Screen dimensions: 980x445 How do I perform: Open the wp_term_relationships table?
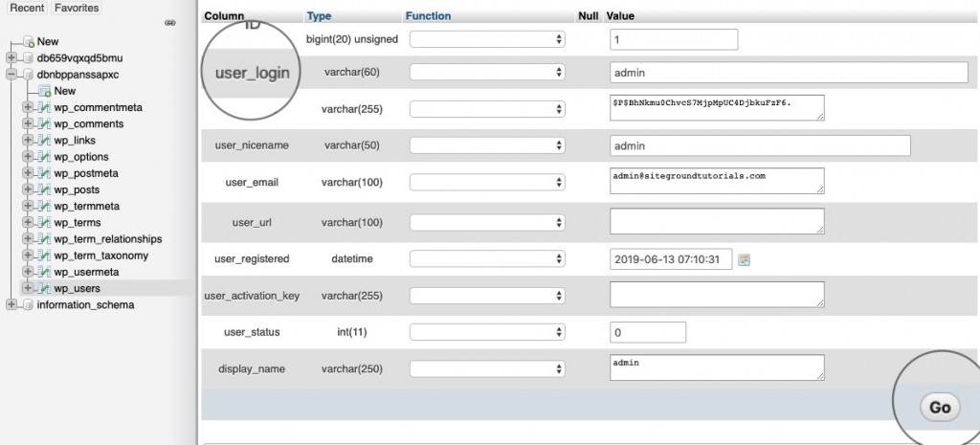point(107,239)
